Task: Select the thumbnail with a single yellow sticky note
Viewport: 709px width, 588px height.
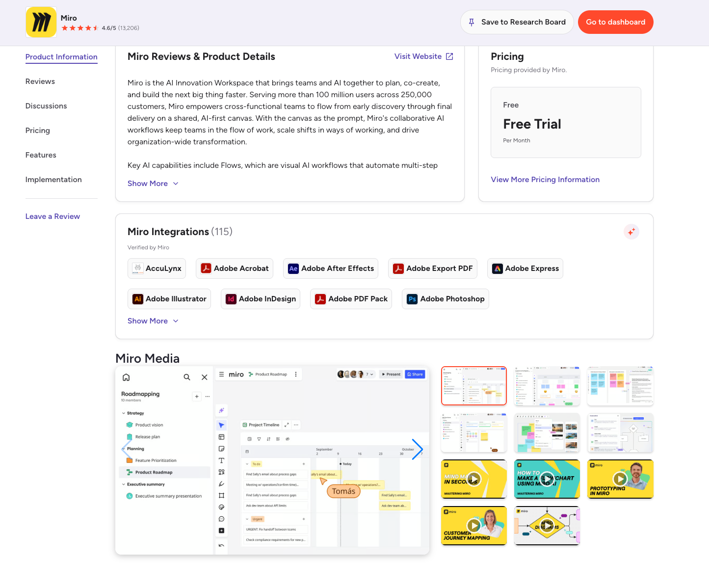Action: [474, 432]
